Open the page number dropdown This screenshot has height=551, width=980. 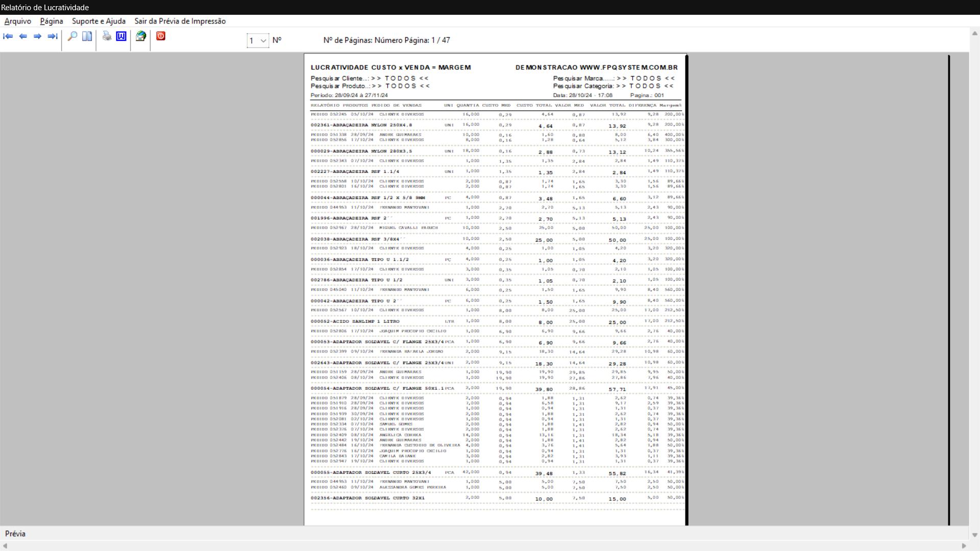[x=263, y=41]
